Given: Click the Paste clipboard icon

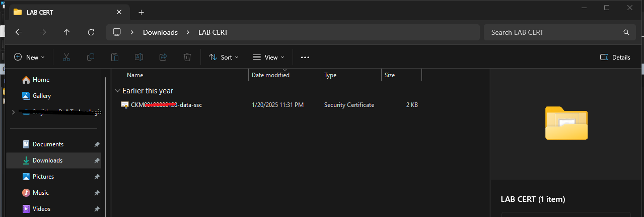Looking at the screenshot, I should click(x=115, y=58).
